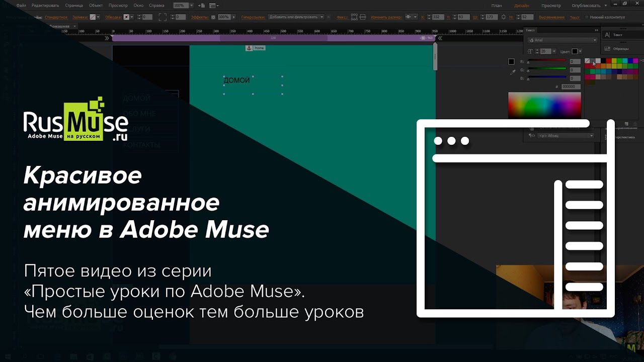Screen dimensions: 644x362
Task: Click the fill color swatch
Action: tap(93, 17)
